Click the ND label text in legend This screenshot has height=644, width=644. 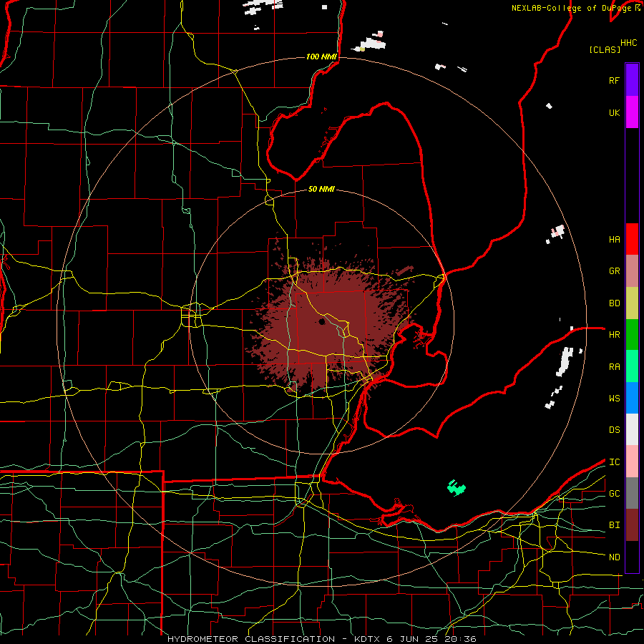click(614, 557)
